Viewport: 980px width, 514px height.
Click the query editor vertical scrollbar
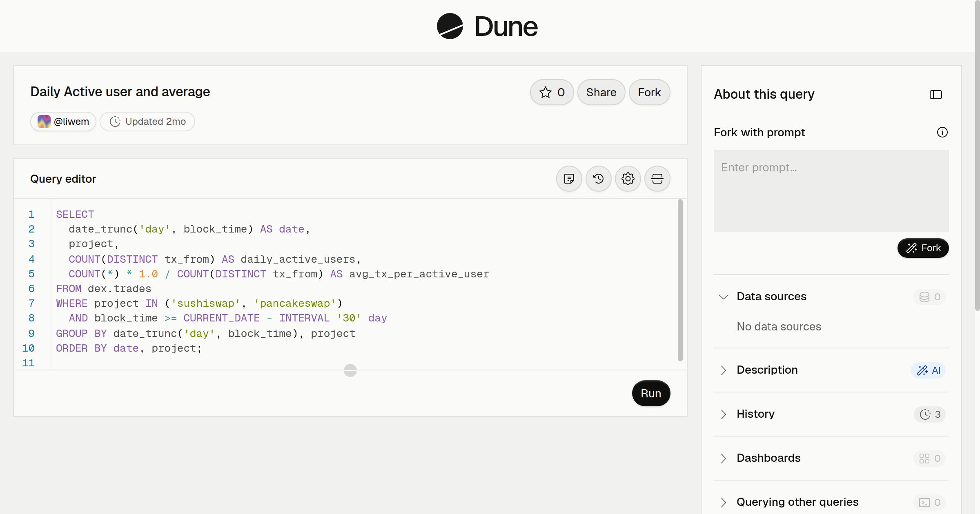(680, 280)
